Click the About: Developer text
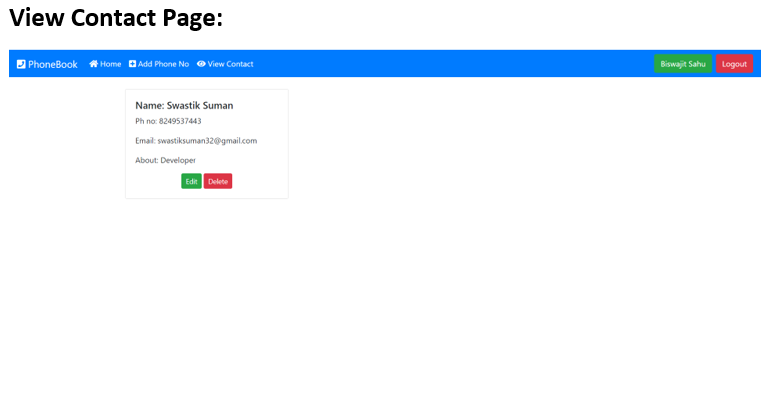Image resolution: width=767 pixels, height=417 pixels. (165, 160)
